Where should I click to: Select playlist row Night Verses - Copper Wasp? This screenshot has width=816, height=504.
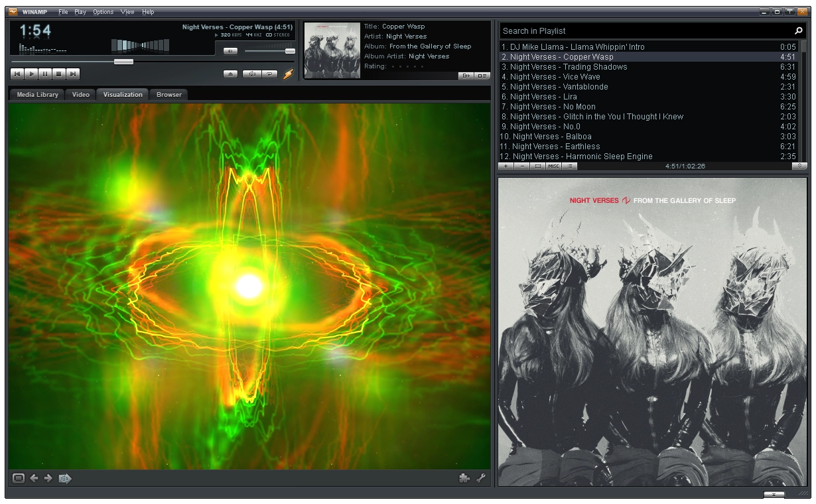click(649, 57)
